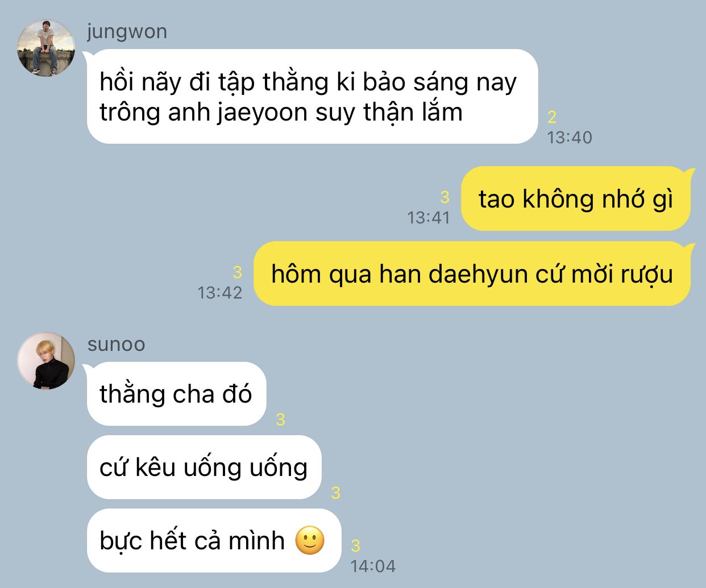Open sunoo's profile picture
This screenshot has height=588, width=706.
pos(46,361)
